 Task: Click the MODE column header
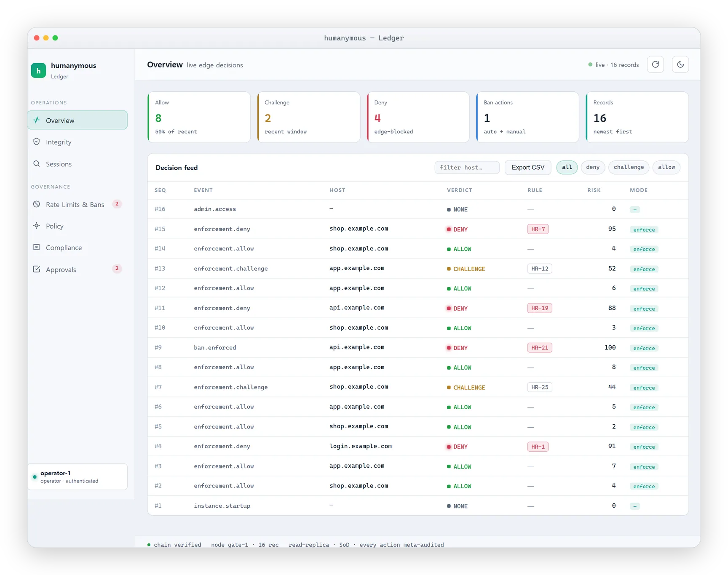click(x=639, y=190)
